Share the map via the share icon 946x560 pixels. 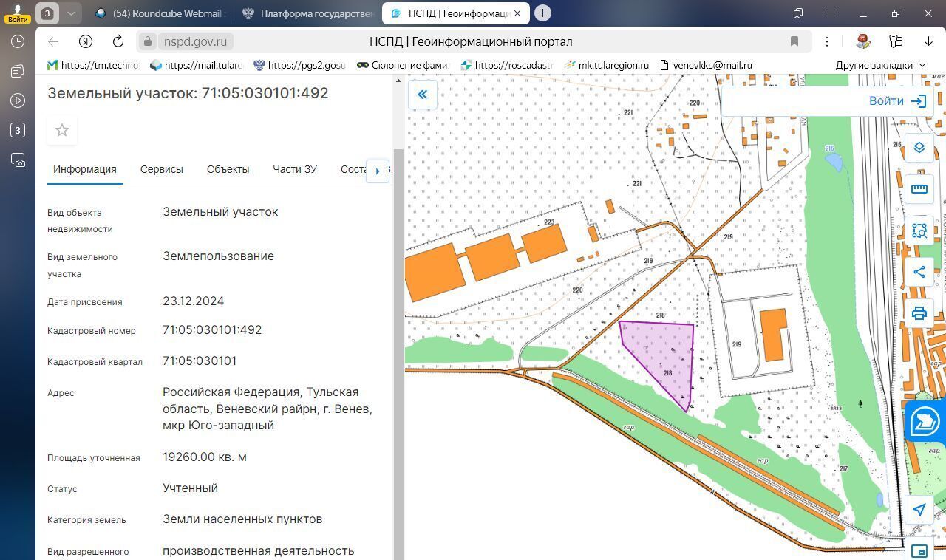tap(919, 272)
